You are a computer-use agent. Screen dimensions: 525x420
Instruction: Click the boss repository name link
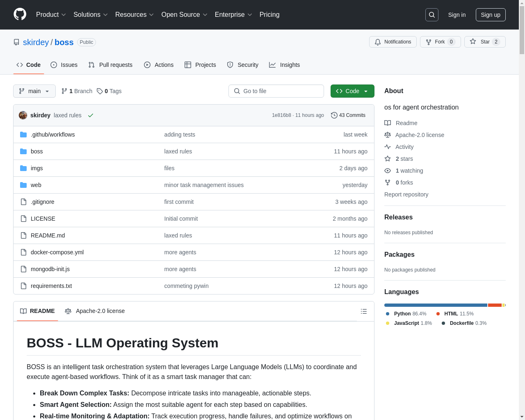[x=64, y=42]
